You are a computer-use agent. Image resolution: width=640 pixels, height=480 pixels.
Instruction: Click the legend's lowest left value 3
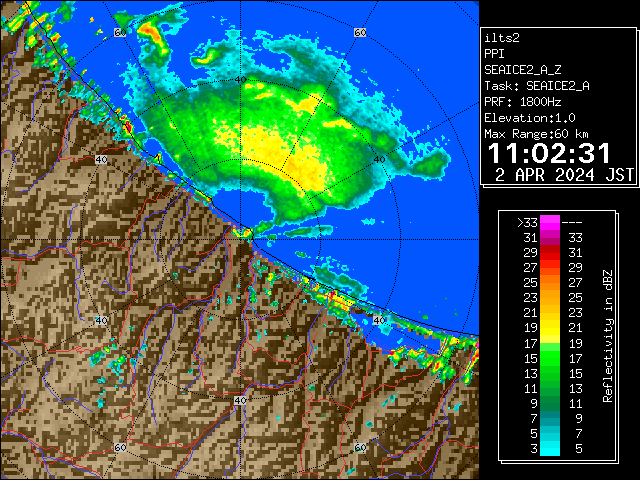[x=534, y=449]
